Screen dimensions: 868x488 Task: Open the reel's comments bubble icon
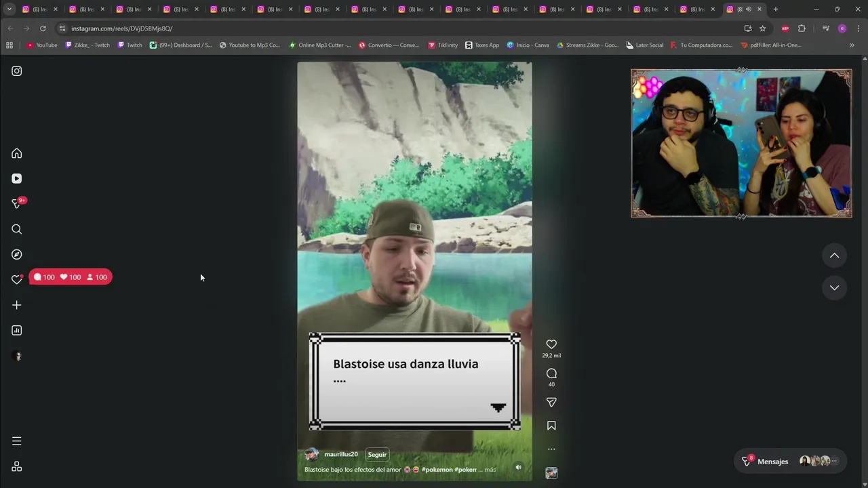pyautogui.click(x=551, y=373)
